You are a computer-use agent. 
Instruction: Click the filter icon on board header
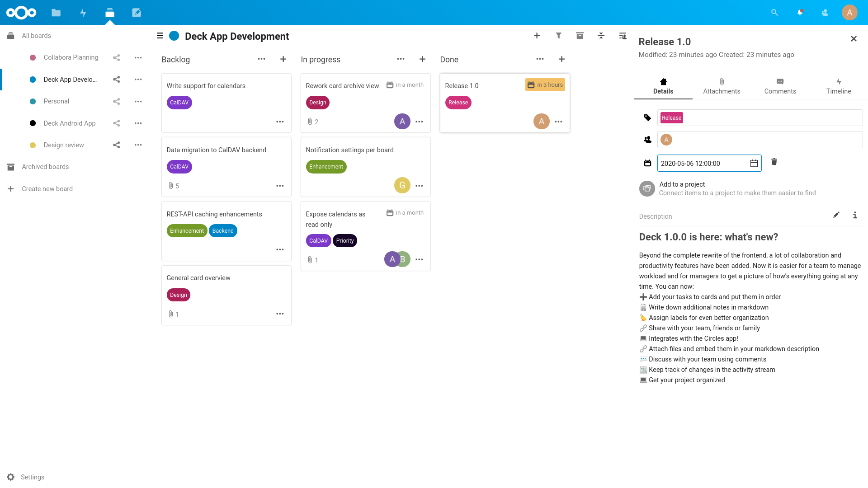(x=559, y=36)
